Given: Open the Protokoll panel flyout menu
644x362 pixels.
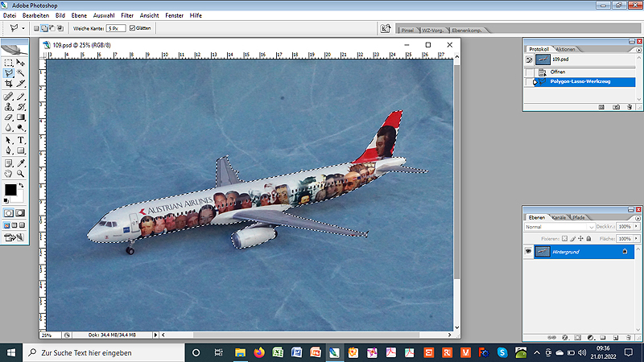Looking at the screenshot, I should (x=638, y=50).
